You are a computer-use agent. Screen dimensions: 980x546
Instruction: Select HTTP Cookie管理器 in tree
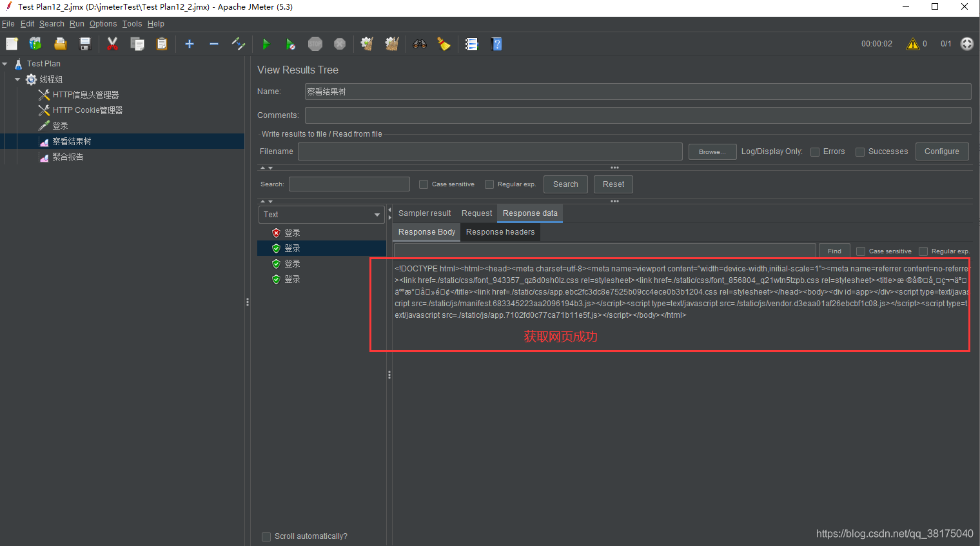point(88,110)
